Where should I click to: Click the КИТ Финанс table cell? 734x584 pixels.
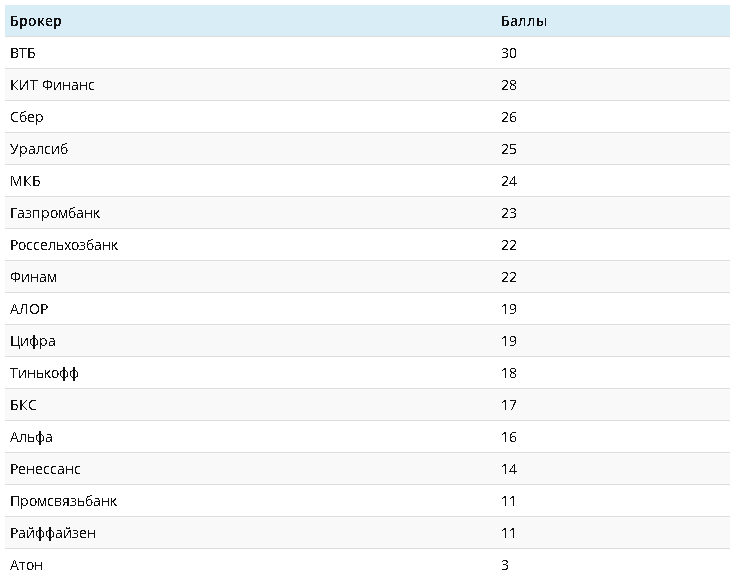[x=52, y=85]
